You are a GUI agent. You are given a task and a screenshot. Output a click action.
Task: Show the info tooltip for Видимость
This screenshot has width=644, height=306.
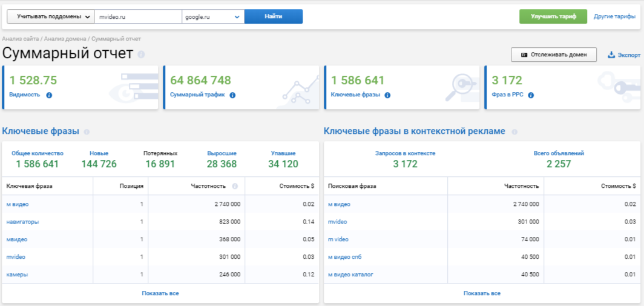(49, 95)
